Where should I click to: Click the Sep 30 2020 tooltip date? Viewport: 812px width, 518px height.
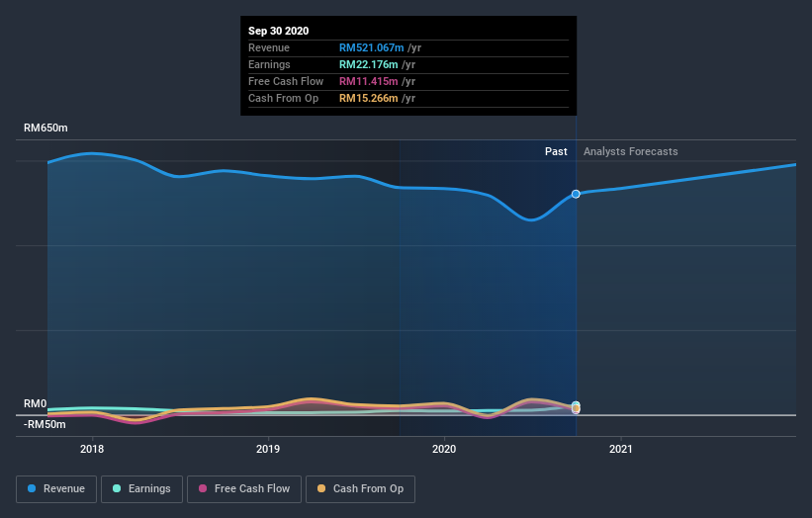point(279,31)
